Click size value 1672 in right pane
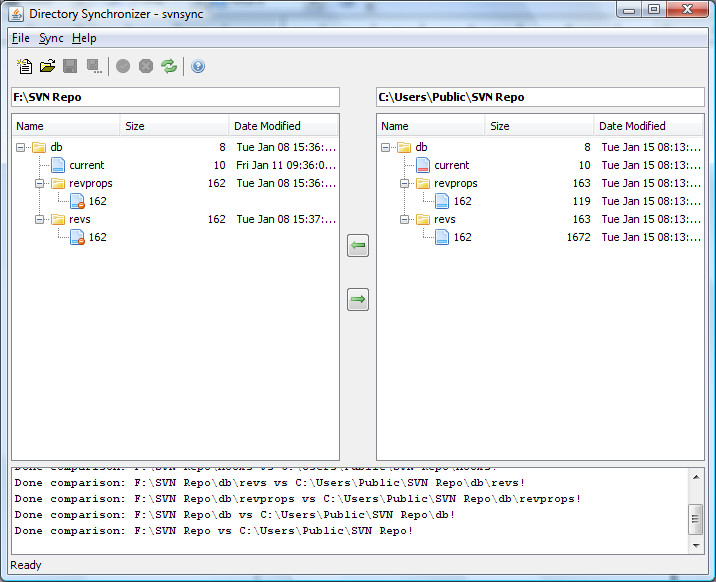This screenshot has height=582, width=716. (579, 237)
